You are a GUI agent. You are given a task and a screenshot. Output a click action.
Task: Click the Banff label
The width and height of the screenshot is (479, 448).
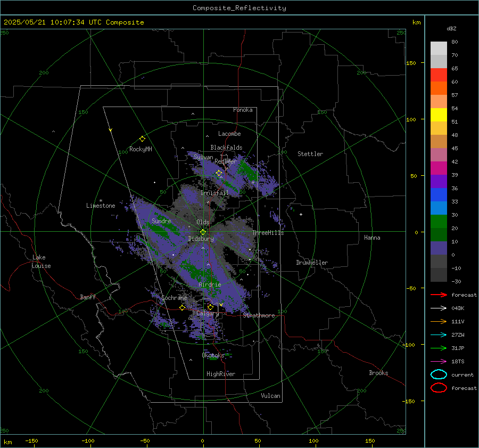[88, 297]
